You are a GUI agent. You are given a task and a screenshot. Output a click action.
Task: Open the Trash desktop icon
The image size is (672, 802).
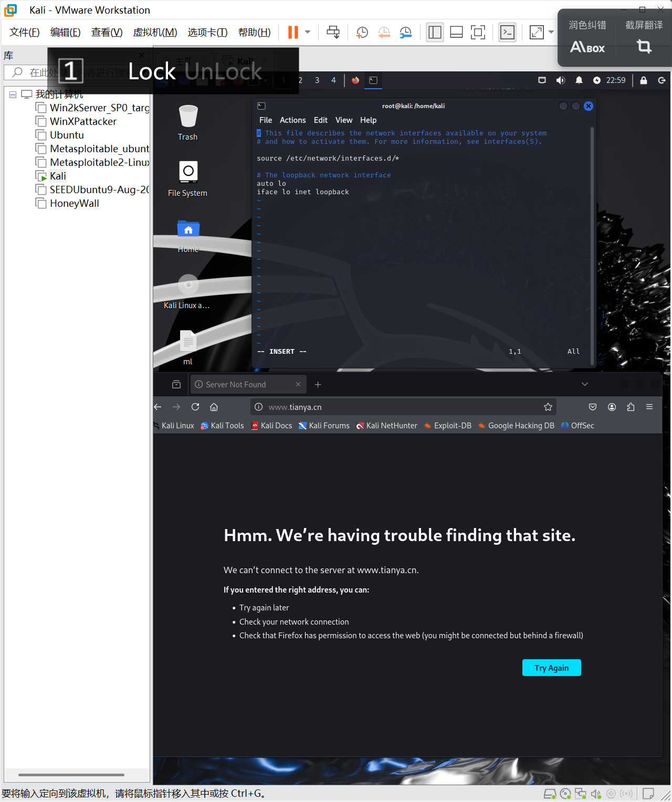pyautogui.click(x=188, y=123)
